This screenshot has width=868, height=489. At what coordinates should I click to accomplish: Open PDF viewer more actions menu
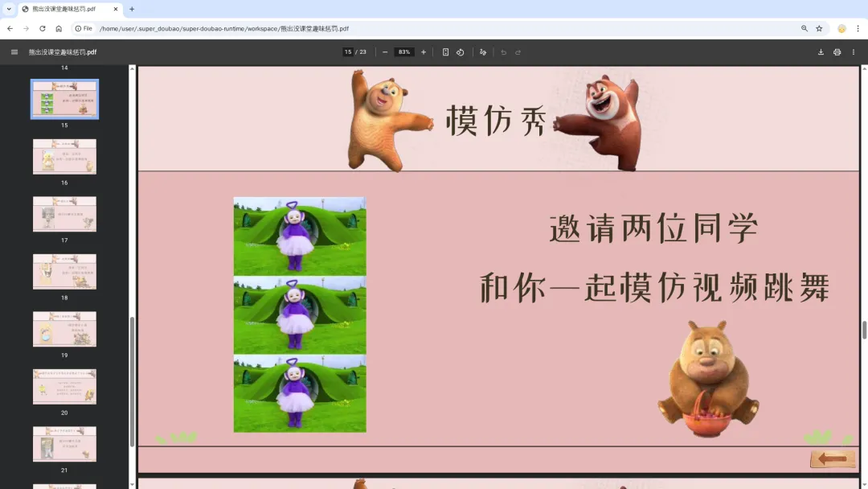(x=853, y=52)
